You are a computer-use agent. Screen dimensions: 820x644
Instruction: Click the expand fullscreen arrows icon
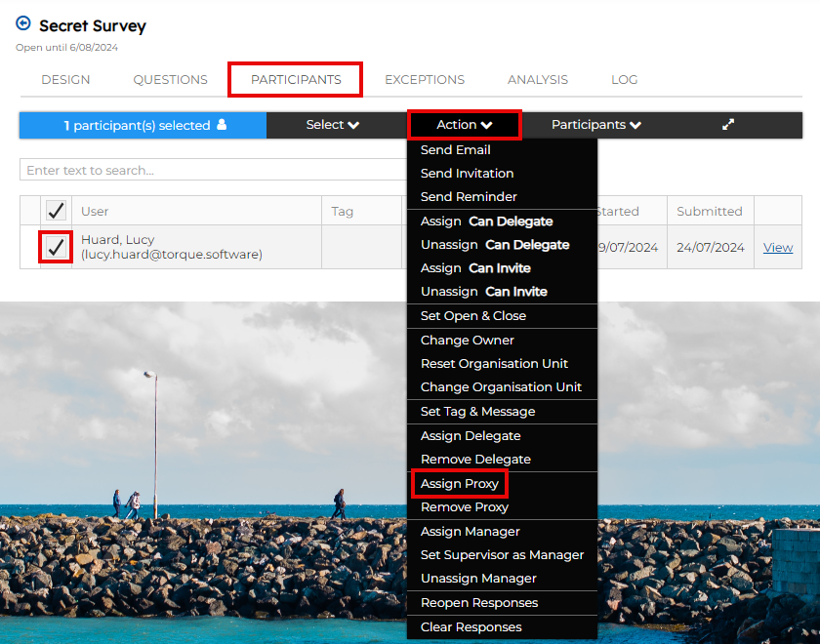tap(727, 125)
